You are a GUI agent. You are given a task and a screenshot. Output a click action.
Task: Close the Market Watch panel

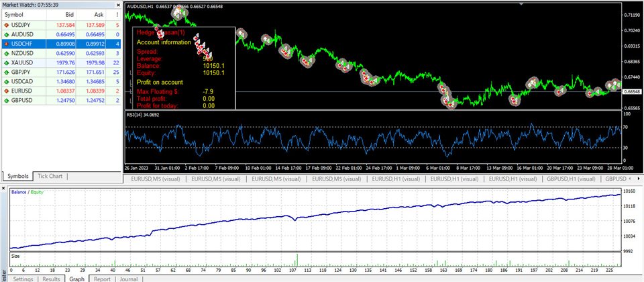tap(118, 3)
